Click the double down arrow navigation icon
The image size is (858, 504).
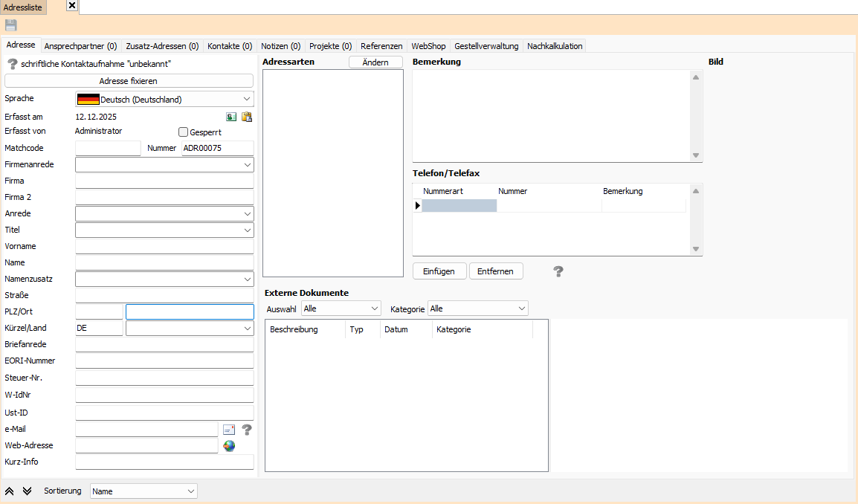tap(28, 491)
